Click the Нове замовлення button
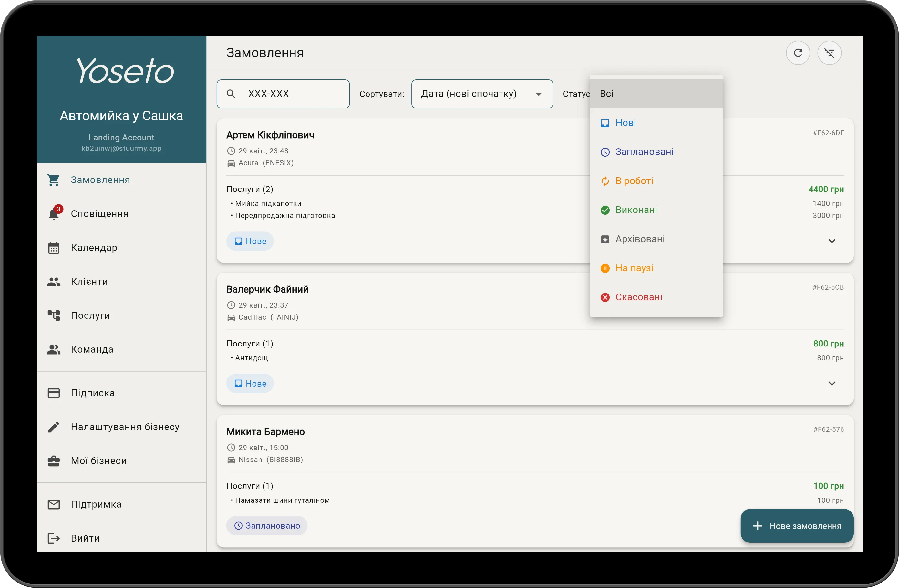 coord(797,526)
